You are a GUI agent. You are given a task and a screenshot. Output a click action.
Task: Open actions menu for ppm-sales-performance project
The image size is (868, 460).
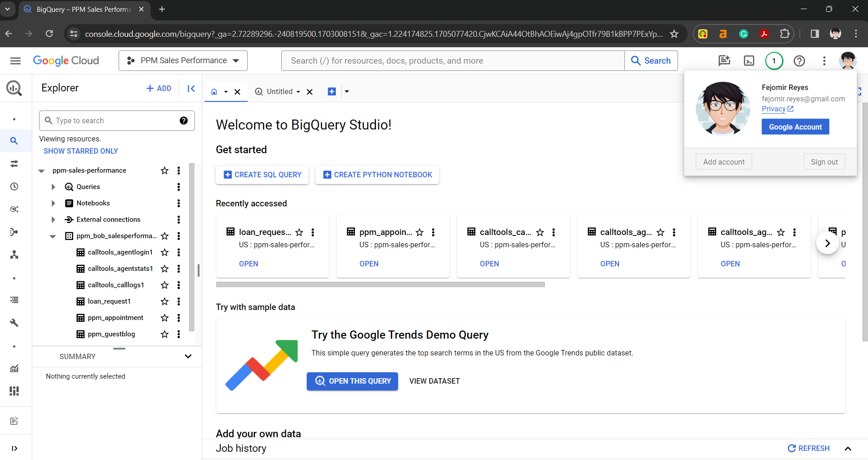[179, 170]
